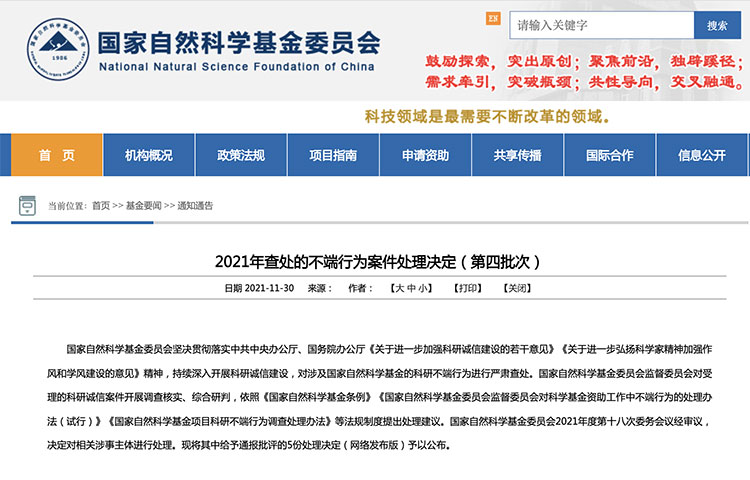Image resolution: width=750 pixels, height=480 pixels.
Task: Open the 机构概况 navigation menu
Action: point(148,155)
